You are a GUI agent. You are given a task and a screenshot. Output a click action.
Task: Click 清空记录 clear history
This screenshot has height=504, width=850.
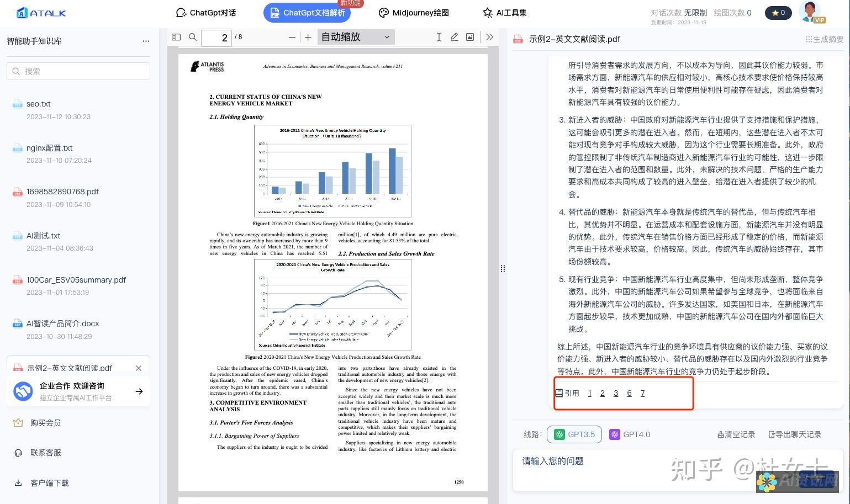coord(736,434)
